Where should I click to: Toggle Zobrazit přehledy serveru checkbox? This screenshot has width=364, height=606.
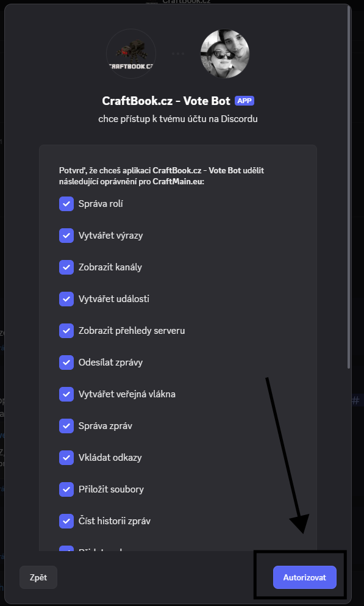point(66,330)
